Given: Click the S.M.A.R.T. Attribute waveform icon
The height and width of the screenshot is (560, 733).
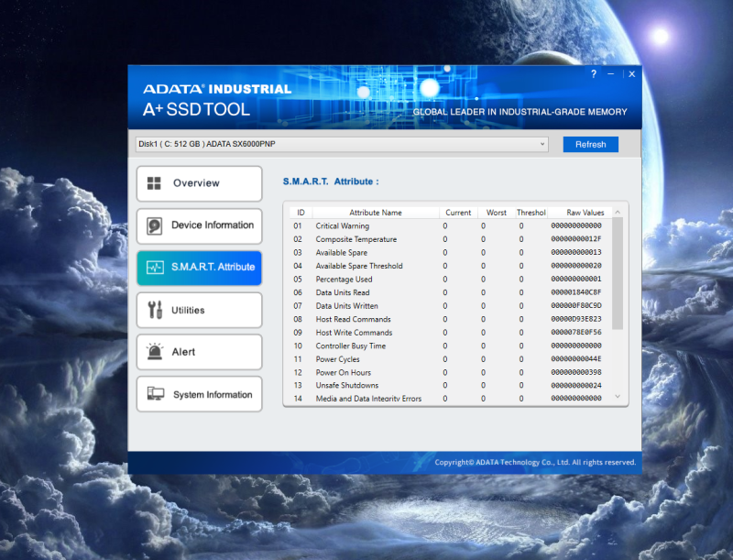Looking at the screenshot, I should (155, 268).
